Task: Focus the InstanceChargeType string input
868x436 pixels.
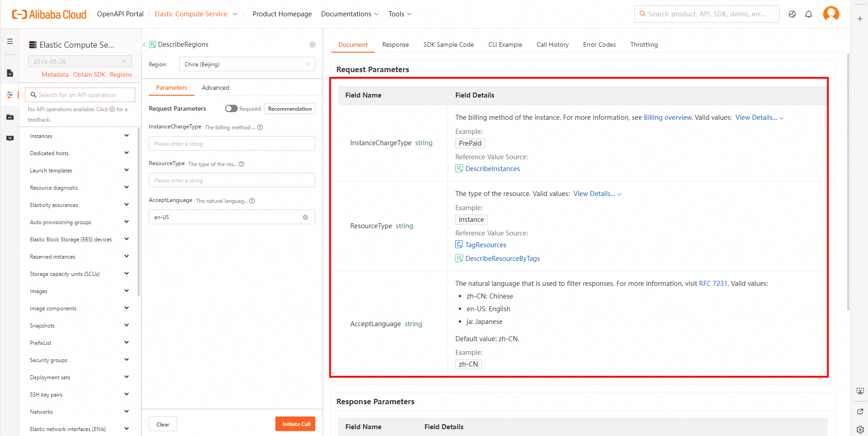Action: (232, 143)
